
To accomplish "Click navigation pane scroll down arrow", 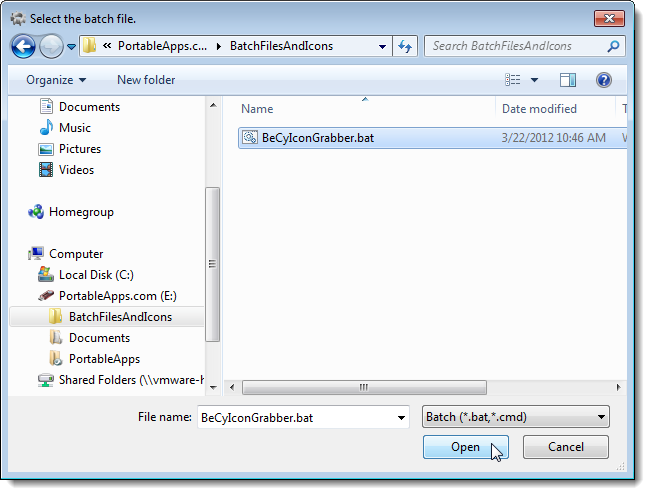I will pos(213,388).
